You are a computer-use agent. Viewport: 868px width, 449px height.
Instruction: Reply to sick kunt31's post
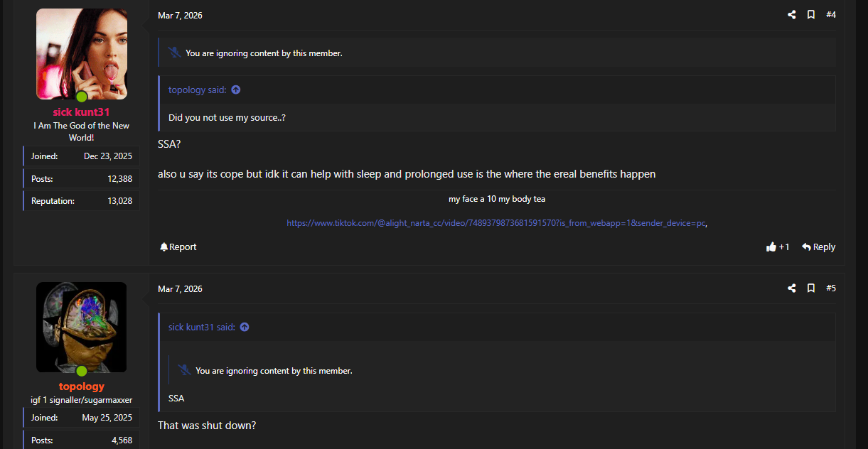tap(818, 247)
